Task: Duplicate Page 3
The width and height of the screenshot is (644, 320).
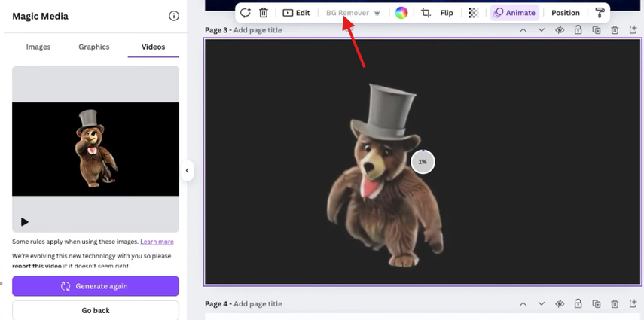Action: click(x=597, y=30)
